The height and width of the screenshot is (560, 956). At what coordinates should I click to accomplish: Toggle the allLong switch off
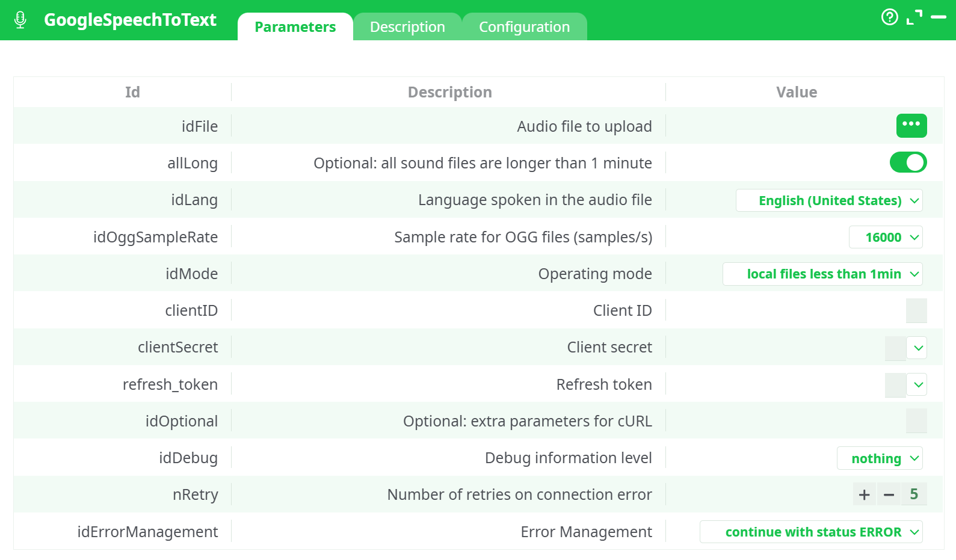click(908, 162)
